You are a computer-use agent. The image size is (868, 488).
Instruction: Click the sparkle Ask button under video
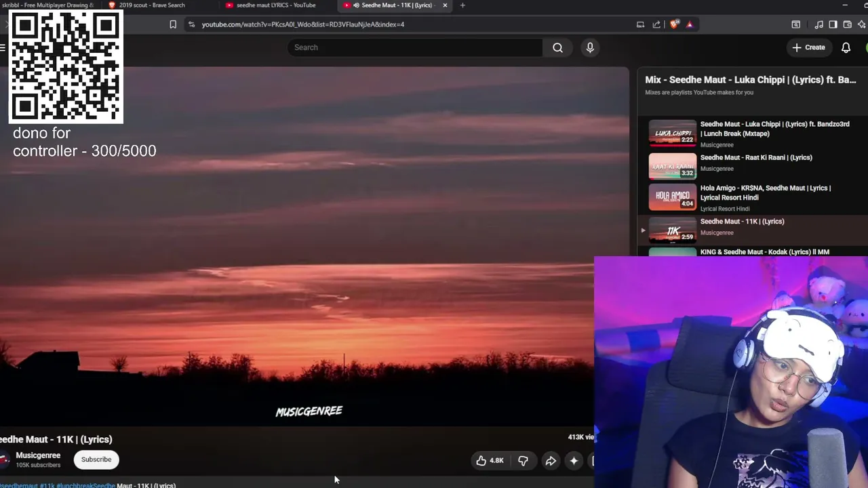click(574, 461)
